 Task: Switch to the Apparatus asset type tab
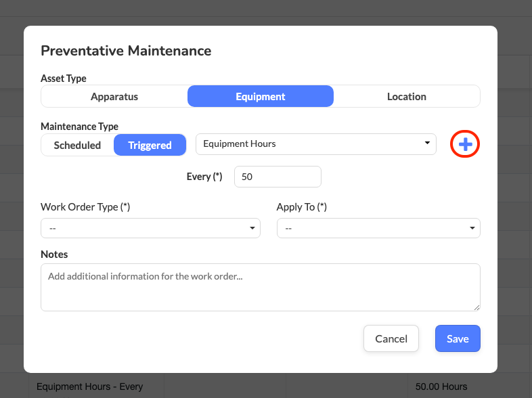click(114, 96)
